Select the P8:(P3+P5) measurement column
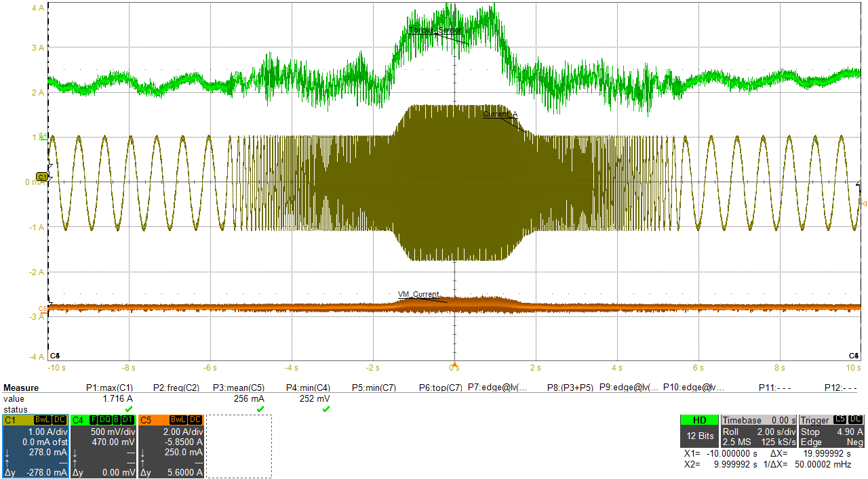 tap(570, 388)
